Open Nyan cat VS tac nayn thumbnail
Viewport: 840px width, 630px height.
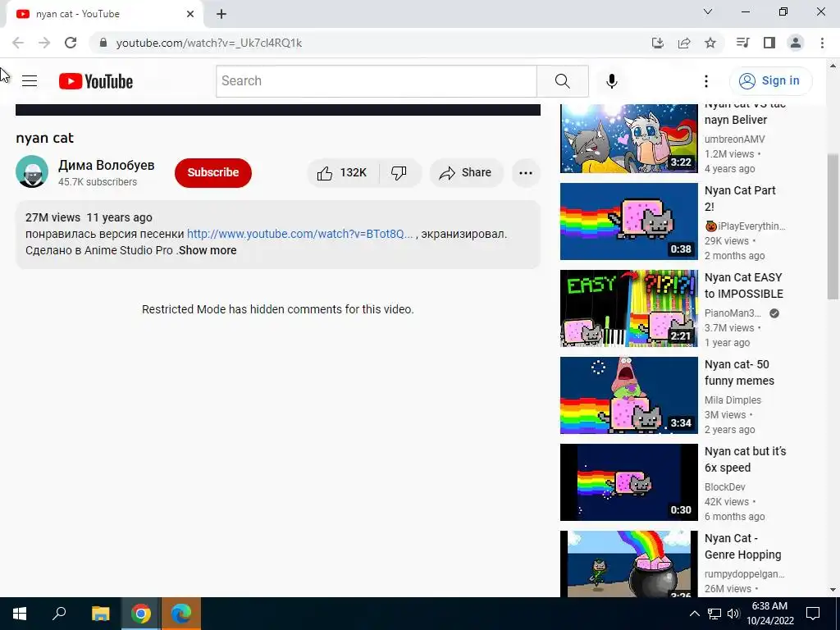[x=629, y=138]
